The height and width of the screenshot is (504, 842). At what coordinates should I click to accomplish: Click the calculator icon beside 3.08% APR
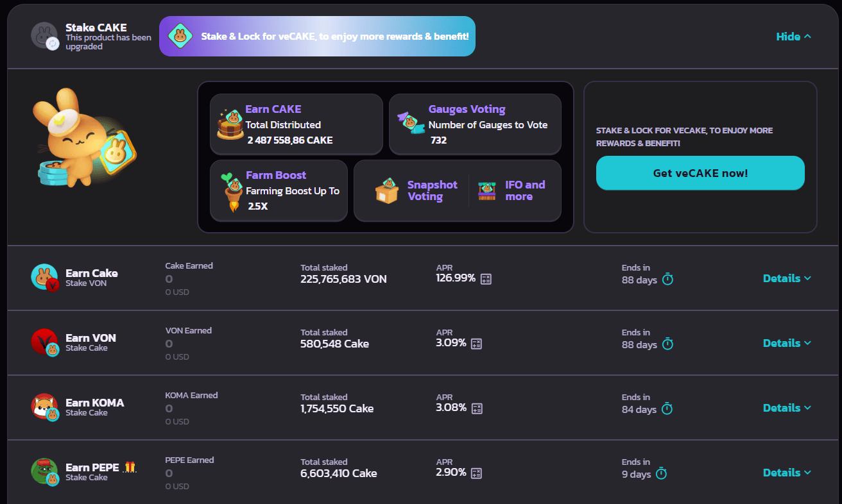[476, 408]
